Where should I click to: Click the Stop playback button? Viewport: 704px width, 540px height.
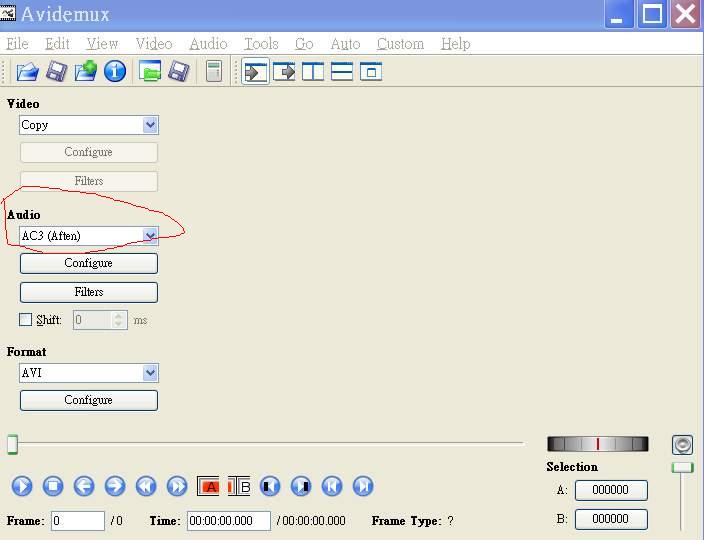[x=53, y=486]
